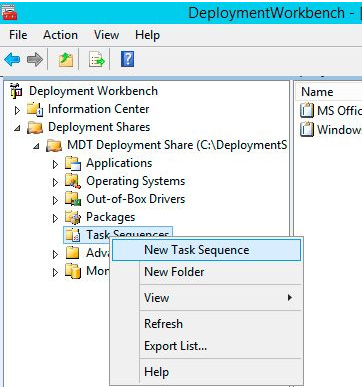
Task: Click the blue Help question mark icon
Action: pos(127,59)
